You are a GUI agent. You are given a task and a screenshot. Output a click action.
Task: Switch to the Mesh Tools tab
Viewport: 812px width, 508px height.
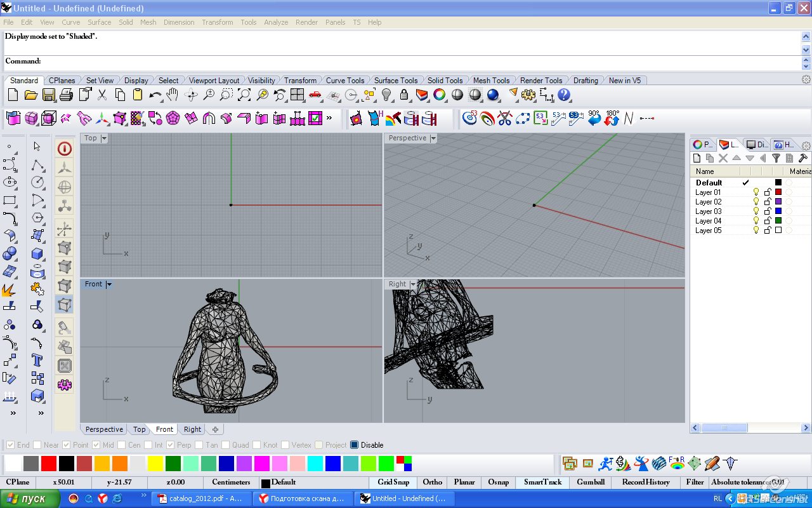point(491,81)
